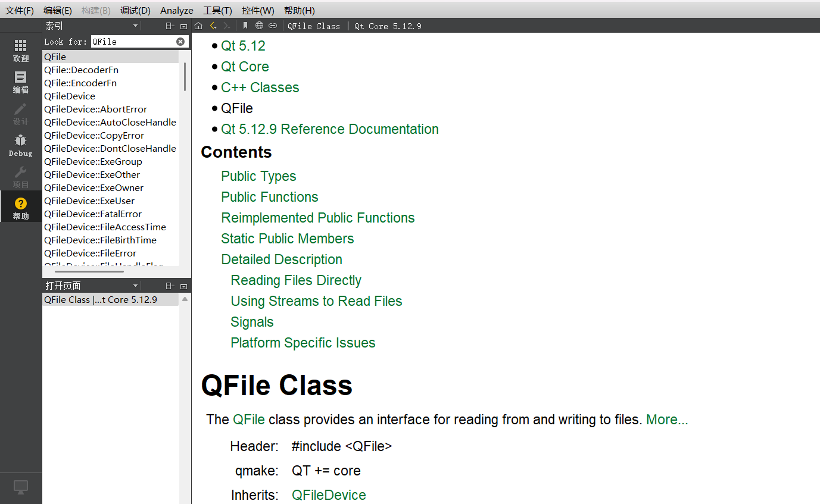Viewport: 820px width, 504px height.
Task: Jump to Detailed Description section
Action: tap(282, 259)
